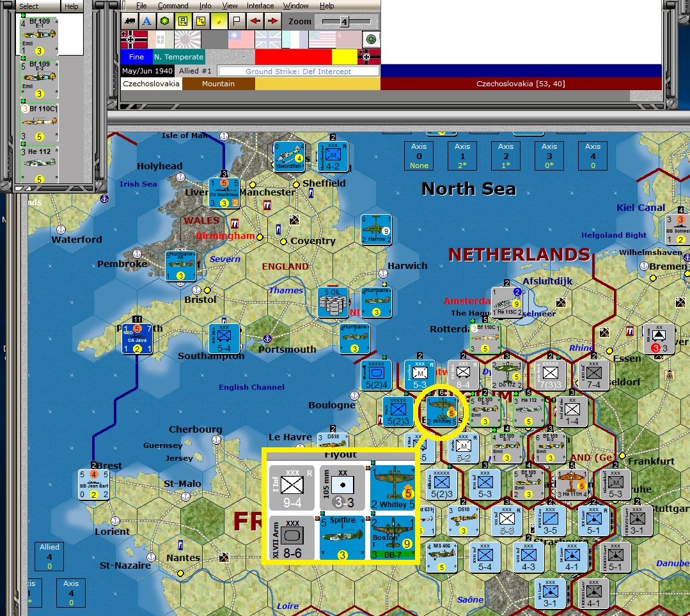The width and height of the screenshot is (690, 616).
Task: Select the 105 mm 3-3 flyout unit
Action: coord(342,488)
